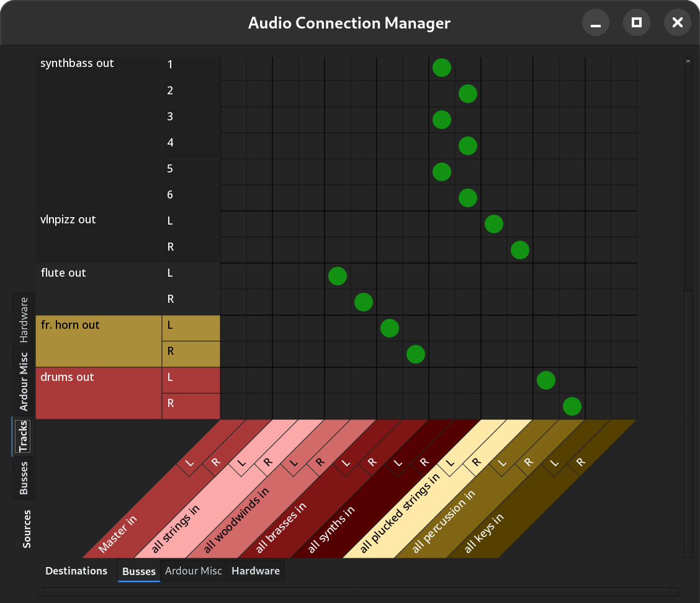700x603 pixels.
Task: Switch destinations to the Hardware tab
Action: [255, 571]
